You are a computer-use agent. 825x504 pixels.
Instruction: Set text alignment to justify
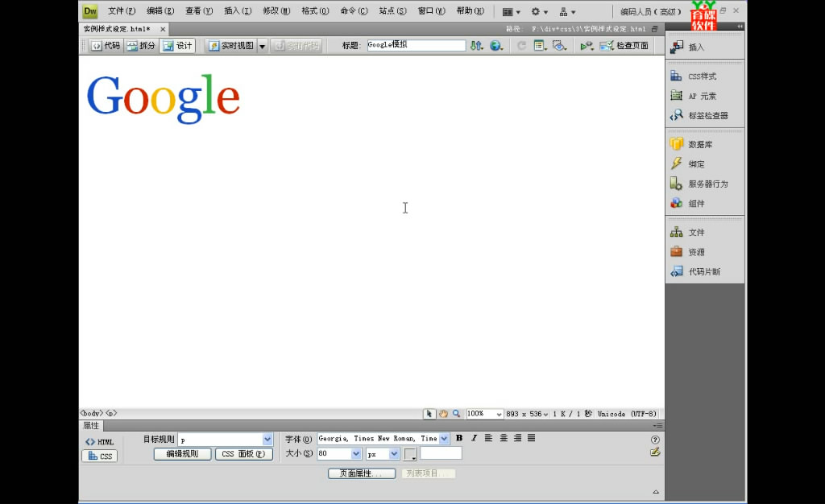point(532,438)
